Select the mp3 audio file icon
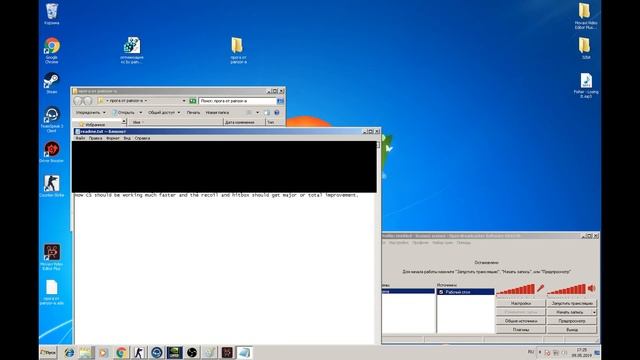This screenshot has width=640, height=360. [586, 85]
